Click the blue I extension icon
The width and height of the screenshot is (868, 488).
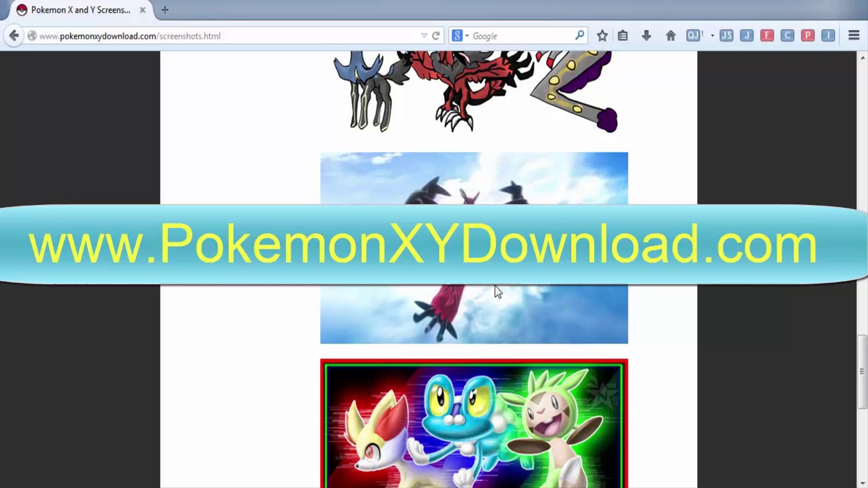[828, 35]
